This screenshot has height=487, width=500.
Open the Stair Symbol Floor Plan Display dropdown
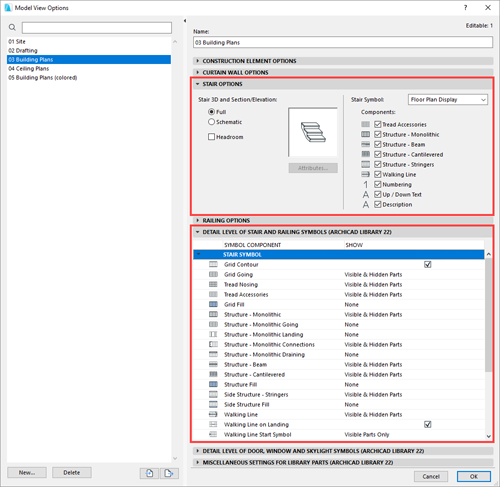[448, 100]
